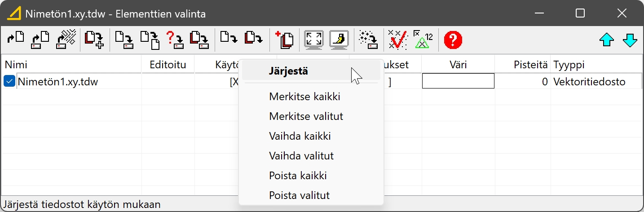This screenshot has width=644, height=212.
Task: Select Poista kaikki menu entry
Action: pos(311,176)
